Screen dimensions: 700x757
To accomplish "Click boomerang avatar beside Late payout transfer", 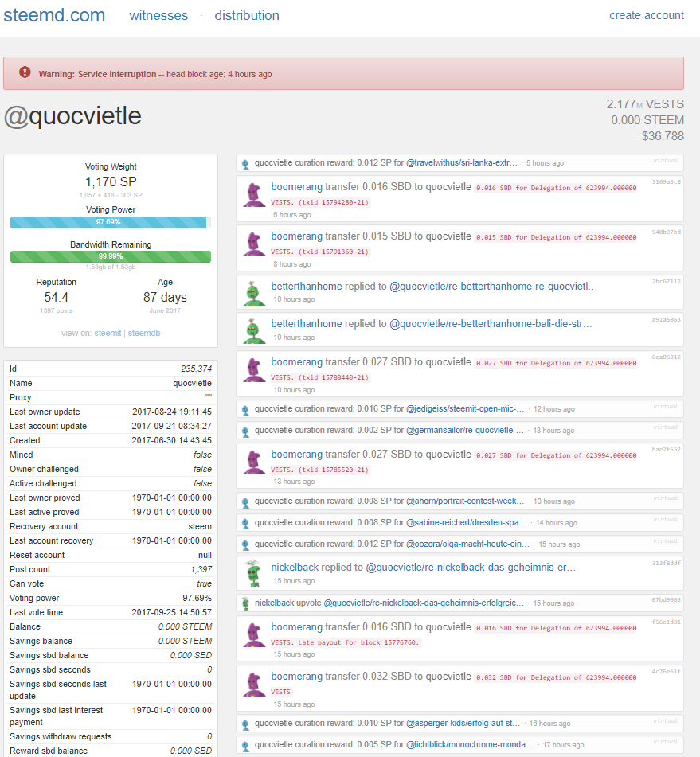I will point(253,635).
